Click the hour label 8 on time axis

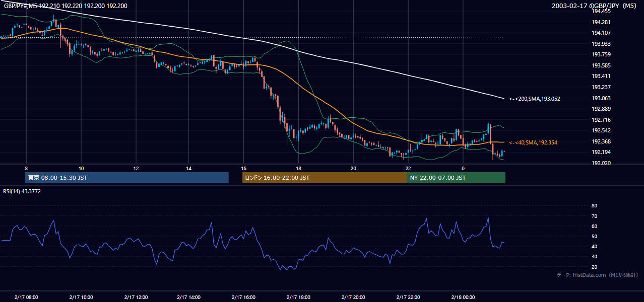26,168
